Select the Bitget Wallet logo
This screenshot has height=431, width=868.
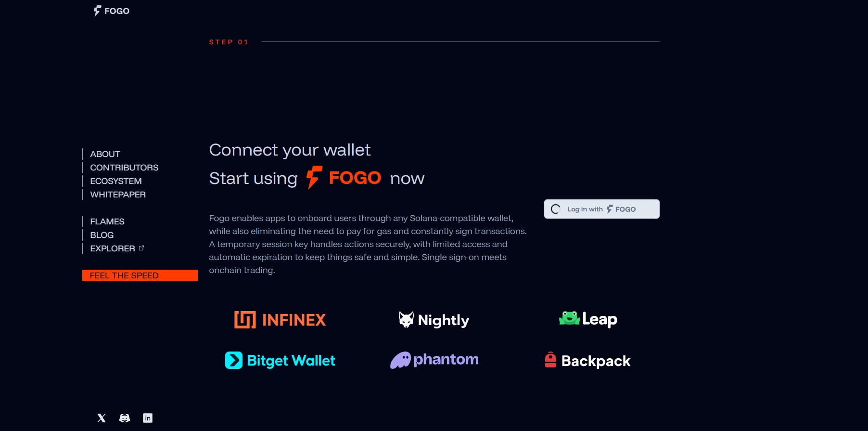[280, 360]
